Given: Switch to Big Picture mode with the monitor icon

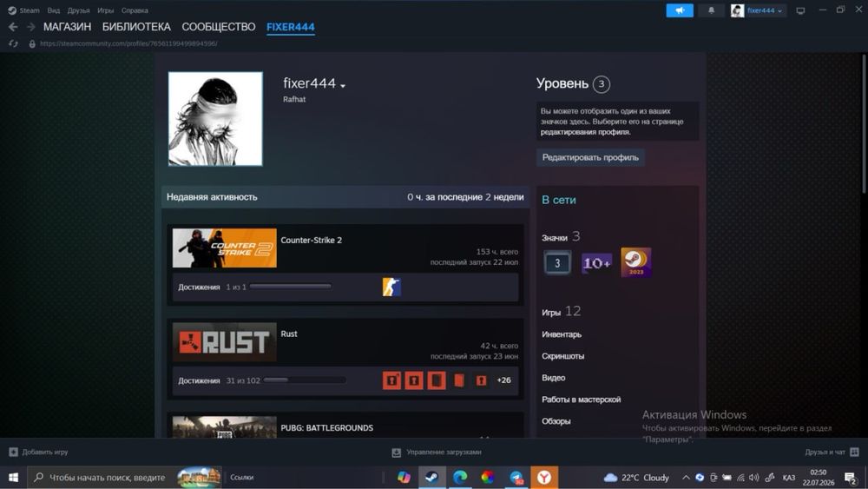Looking at the screenshot, I should coord(800,10).
